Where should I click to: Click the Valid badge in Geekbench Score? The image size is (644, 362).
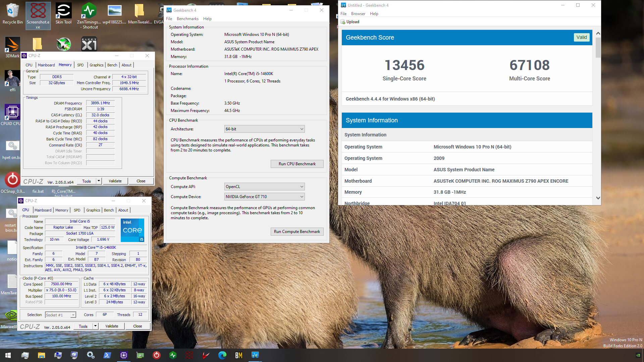[582, 37]
